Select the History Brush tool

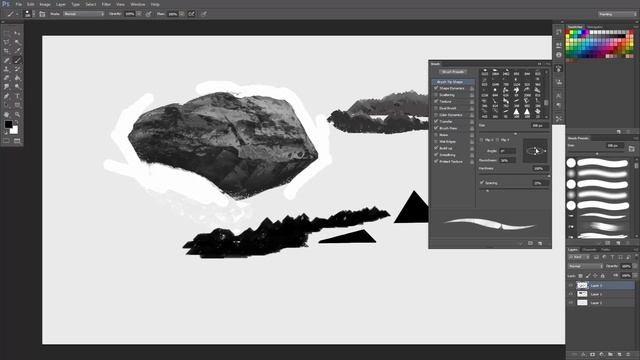17,69
